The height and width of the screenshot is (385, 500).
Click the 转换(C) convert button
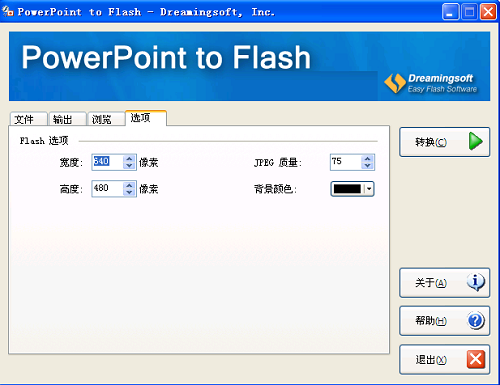click(444, 142)
